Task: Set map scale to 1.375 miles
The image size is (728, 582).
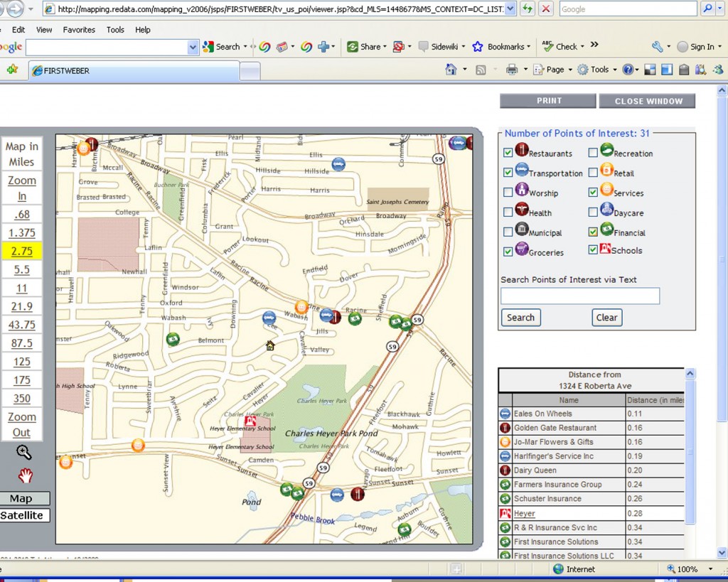Action: (22, 232)
